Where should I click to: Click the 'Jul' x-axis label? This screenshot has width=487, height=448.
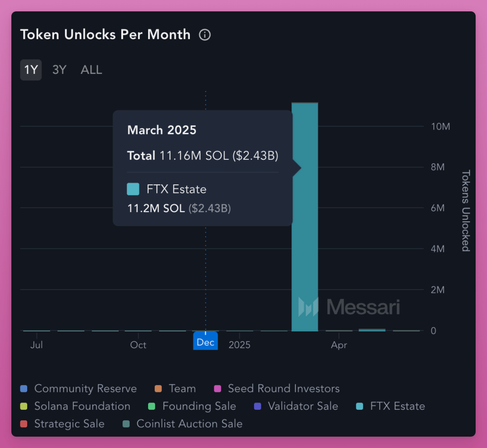point(37,345)
